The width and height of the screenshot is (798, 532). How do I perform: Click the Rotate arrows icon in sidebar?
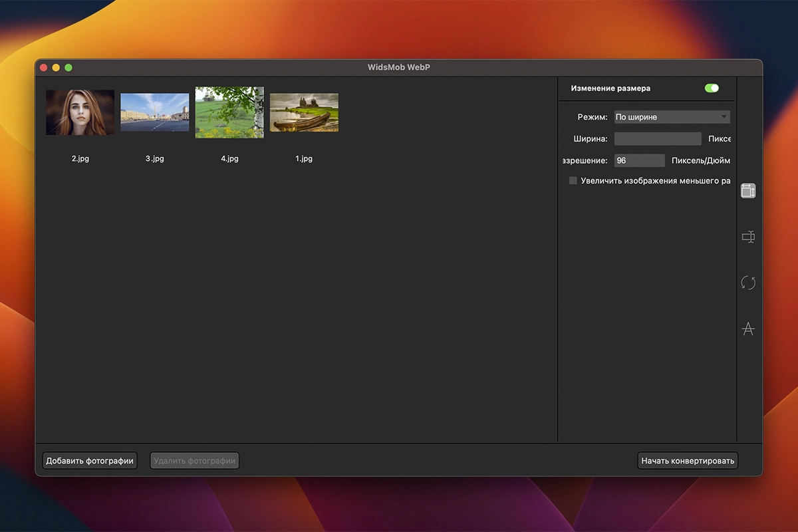coord(748,283)
